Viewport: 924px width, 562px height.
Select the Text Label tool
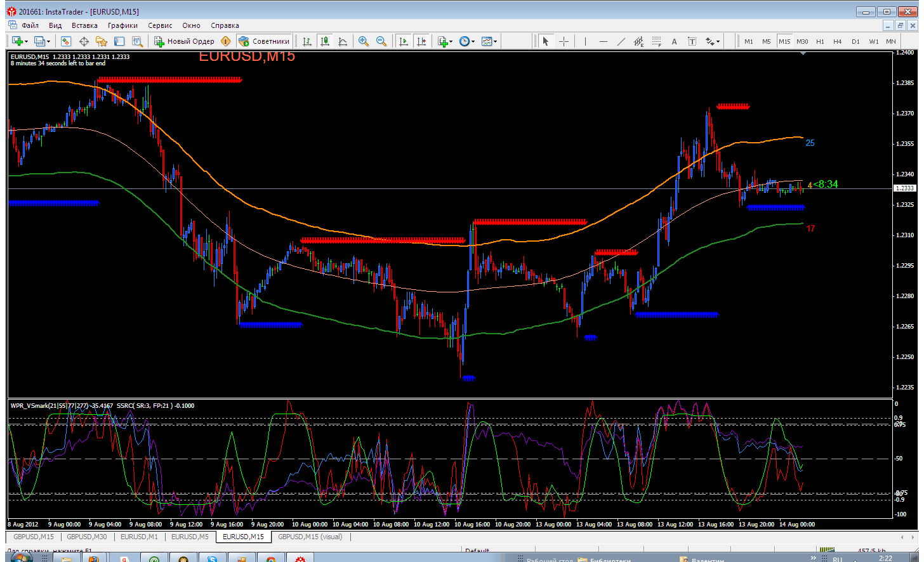692,41
